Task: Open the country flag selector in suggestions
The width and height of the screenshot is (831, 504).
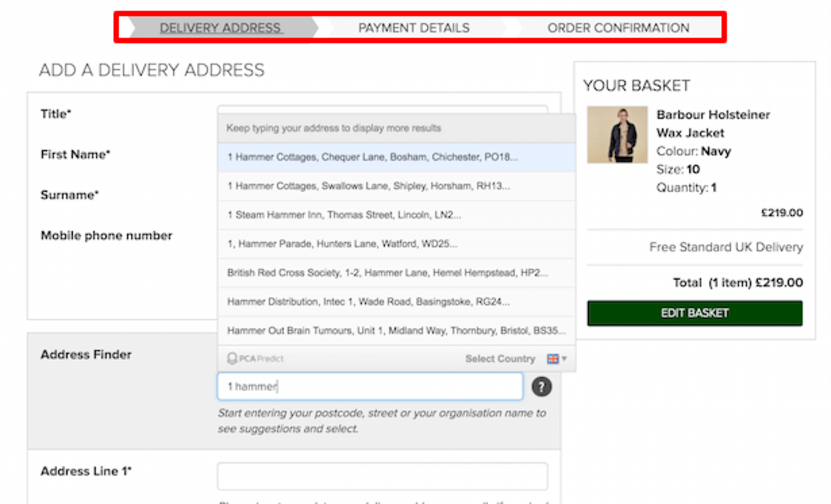Action: point(556,359)
